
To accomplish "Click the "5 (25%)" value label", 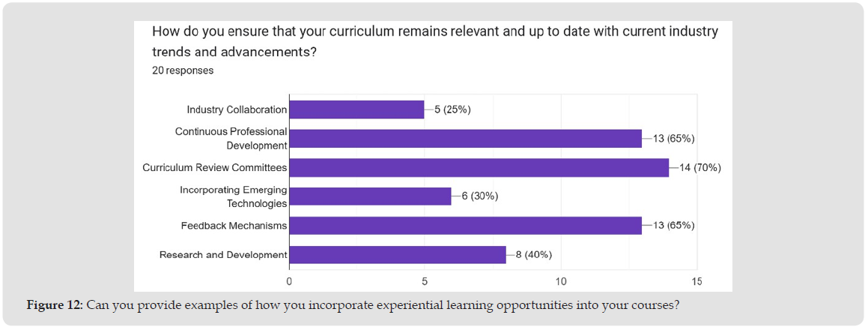I will pyautogui.click(x=452, y=109).
